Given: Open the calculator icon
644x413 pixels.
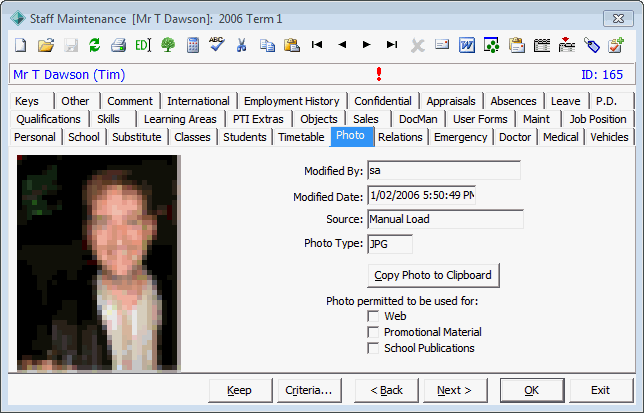Looking at the screenshot, I should (193, 45).
